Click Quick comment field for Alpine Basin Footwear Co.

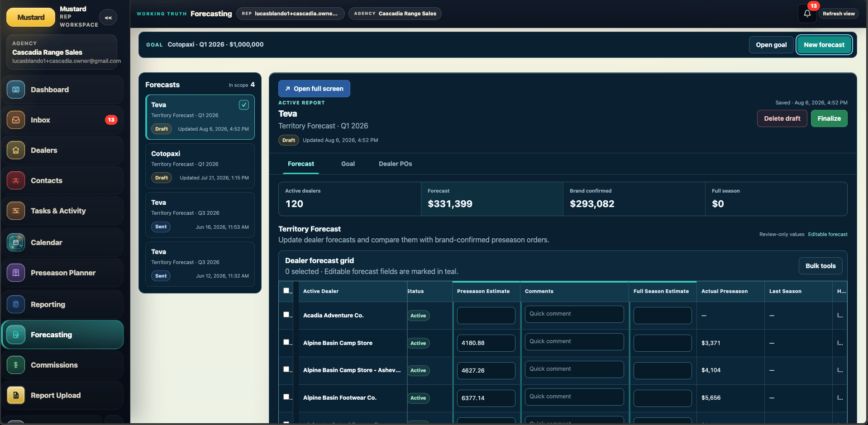[574, 397]
